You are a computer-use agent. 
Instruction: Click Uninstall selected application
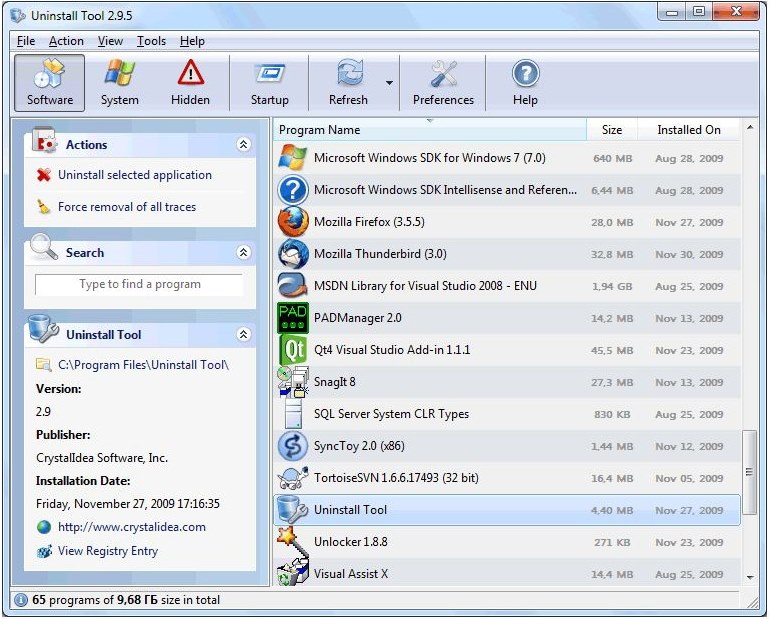coord(134,175)
